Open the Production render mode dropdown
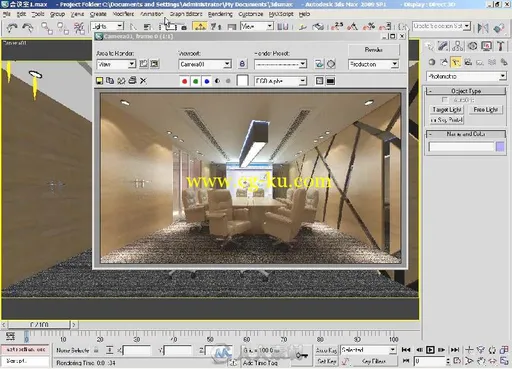This screenshot has height=369, width=512. coord(394,64)
